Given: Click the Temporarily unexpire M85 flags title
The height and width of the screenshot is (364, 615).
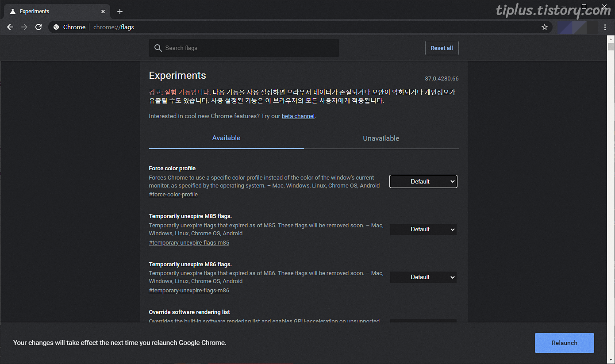Looking at the screenshot, I should tap(190, 216).
